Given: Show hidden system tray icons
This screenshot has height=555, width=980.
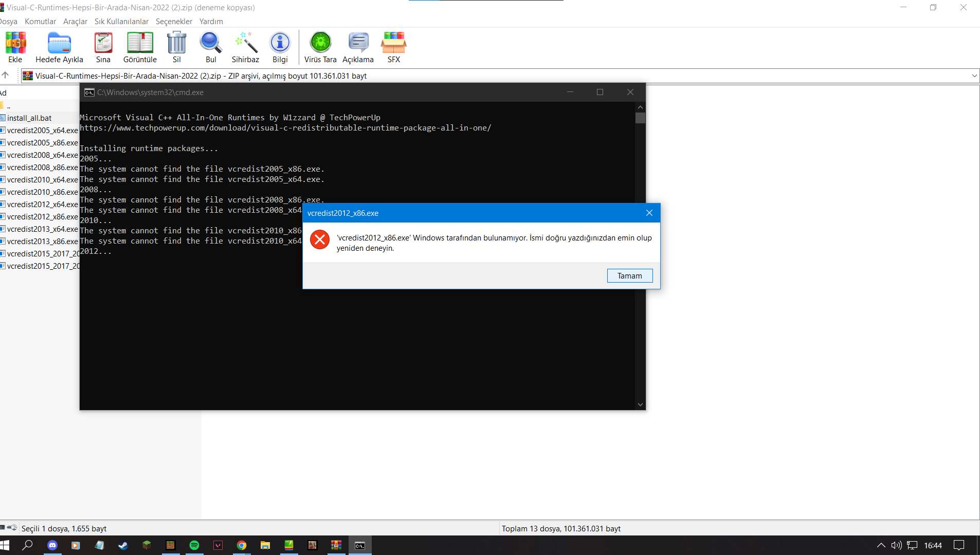Looking at the screenshot, I should [881, 545].
